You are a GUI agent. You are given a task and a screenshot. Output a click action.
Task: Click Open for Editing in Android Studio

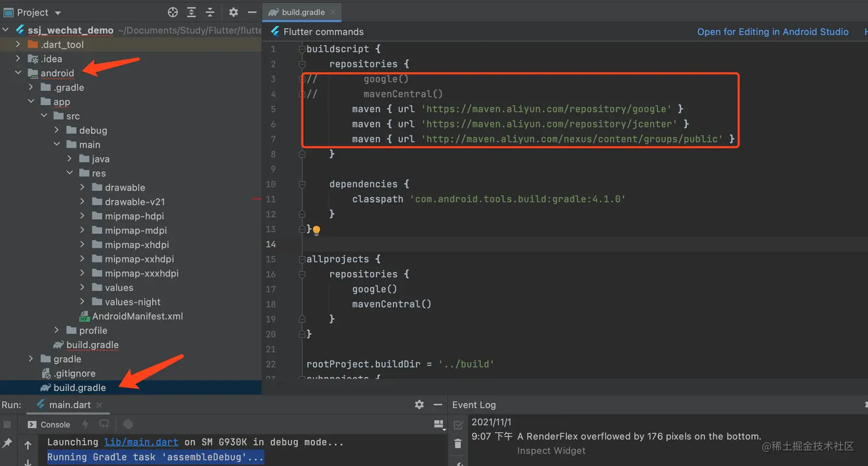coord(773,32)
